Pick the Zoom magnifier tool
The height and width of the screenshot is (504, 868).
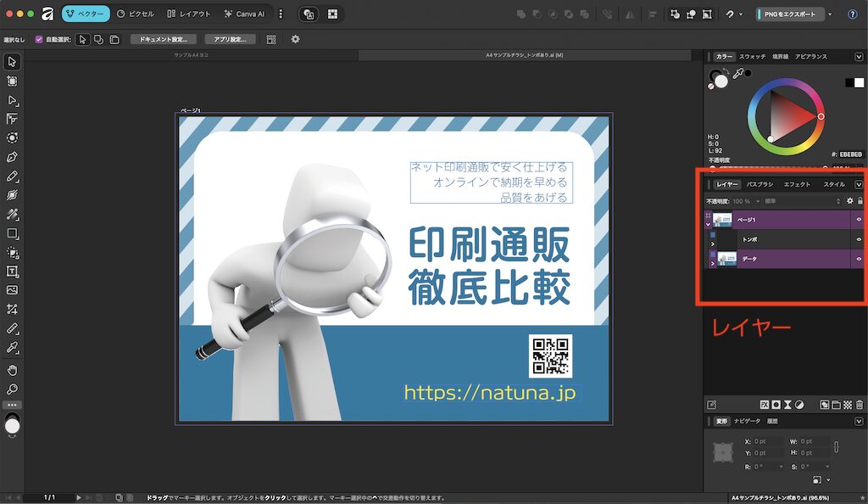(13, 389)
